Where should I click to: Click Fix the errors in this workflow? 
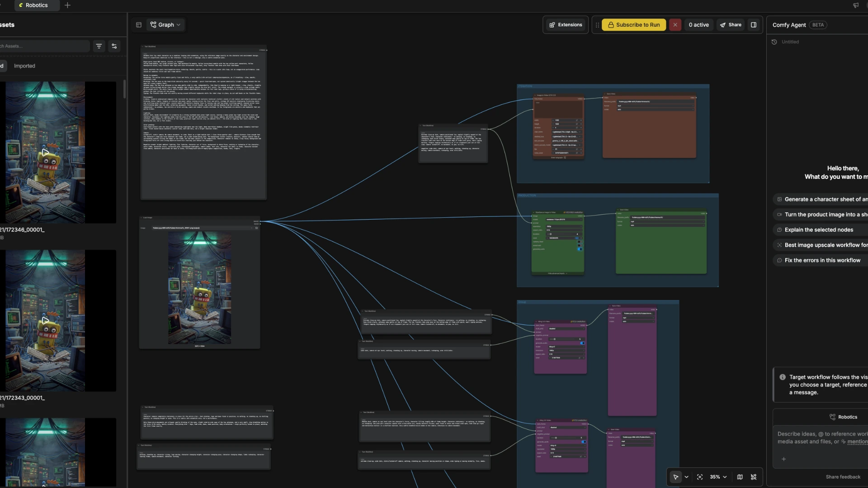822,260
